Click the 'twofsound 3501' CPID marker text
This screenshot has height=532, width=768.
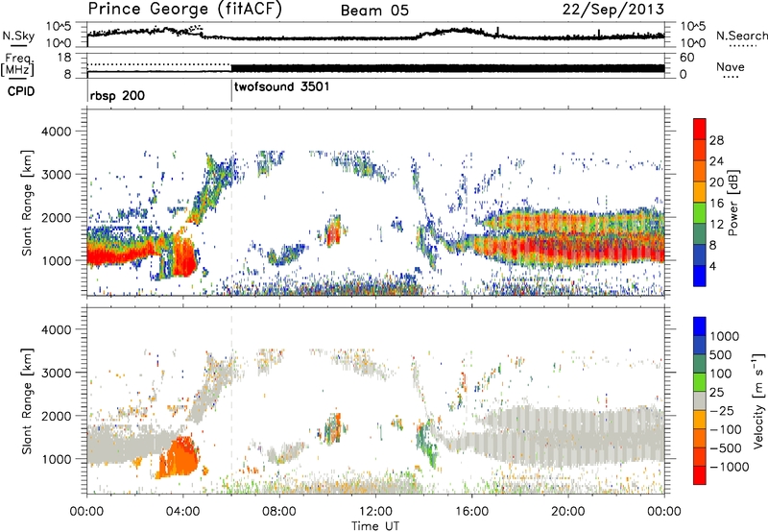[282, 87]
